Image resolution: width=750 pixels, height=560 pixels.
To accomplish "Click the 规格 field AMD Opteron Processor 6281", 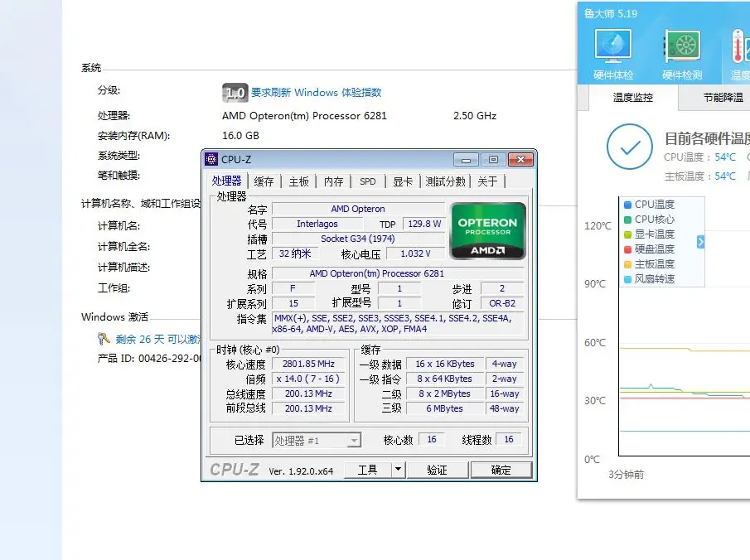I will coord(398,273).
